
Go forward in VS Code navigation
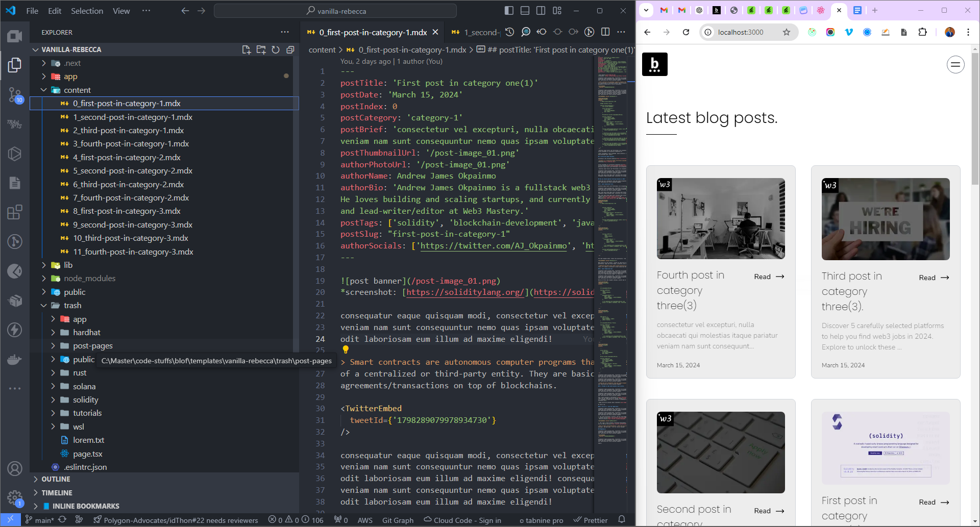click(201, 11)
